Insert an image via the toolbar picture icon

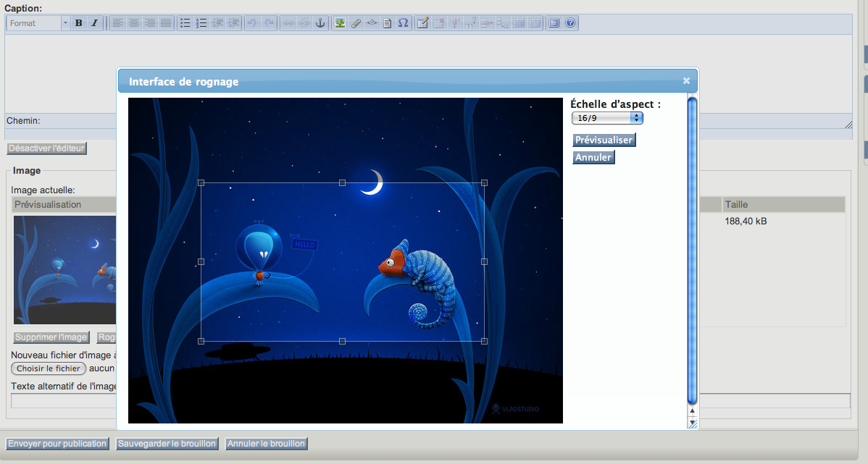[339, 23]
